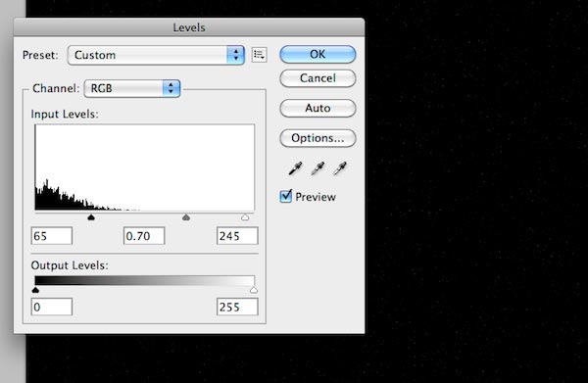Select the white point eyedropper
Image resolution: width=588 pixels, height=383 pixels.
click(x=340, y=168)
